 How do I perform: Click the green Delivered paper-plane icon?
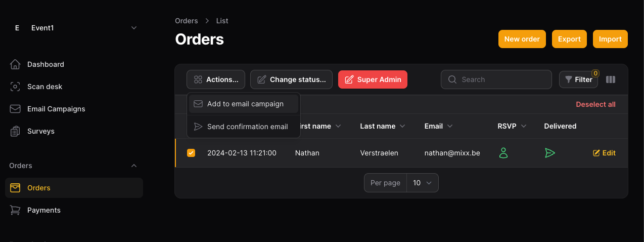pos(550,153)
